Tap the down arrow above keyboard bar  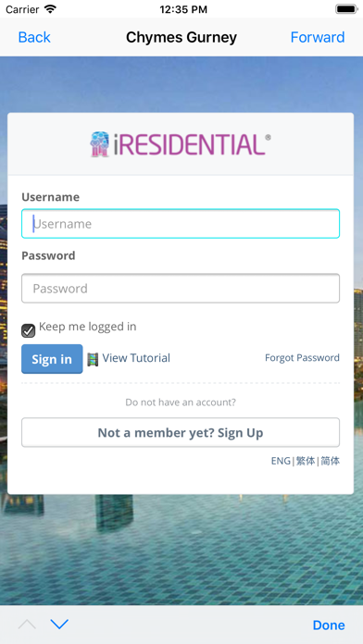(x=59, y=625)
